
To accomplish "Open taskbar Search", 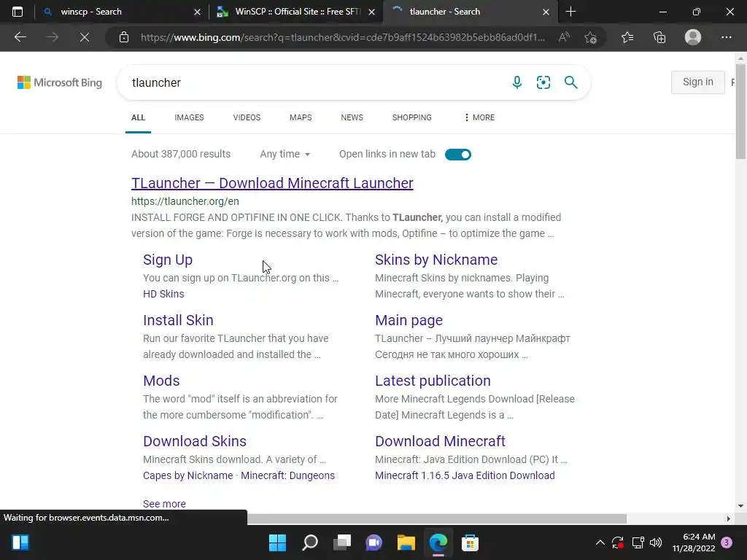I will coord(309,542).
